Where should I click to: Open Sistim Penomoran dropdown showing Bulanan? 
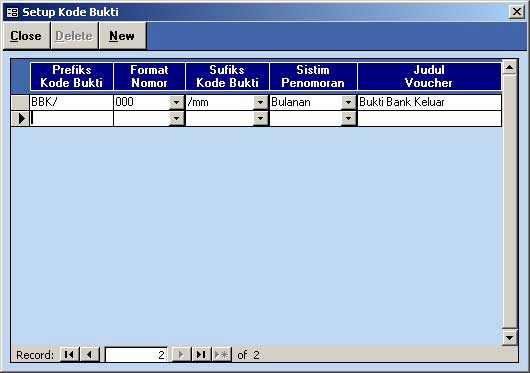[x=348, y=102]
